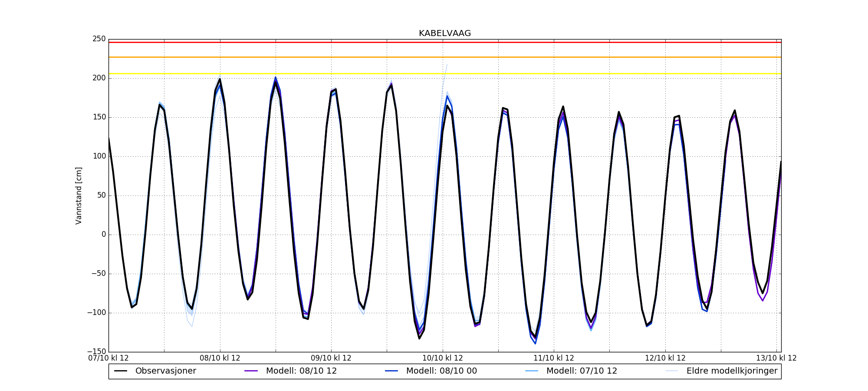Click the Modell: 08/10 00 legend label
The image size is (868, 391).
(x=441, y=371)
